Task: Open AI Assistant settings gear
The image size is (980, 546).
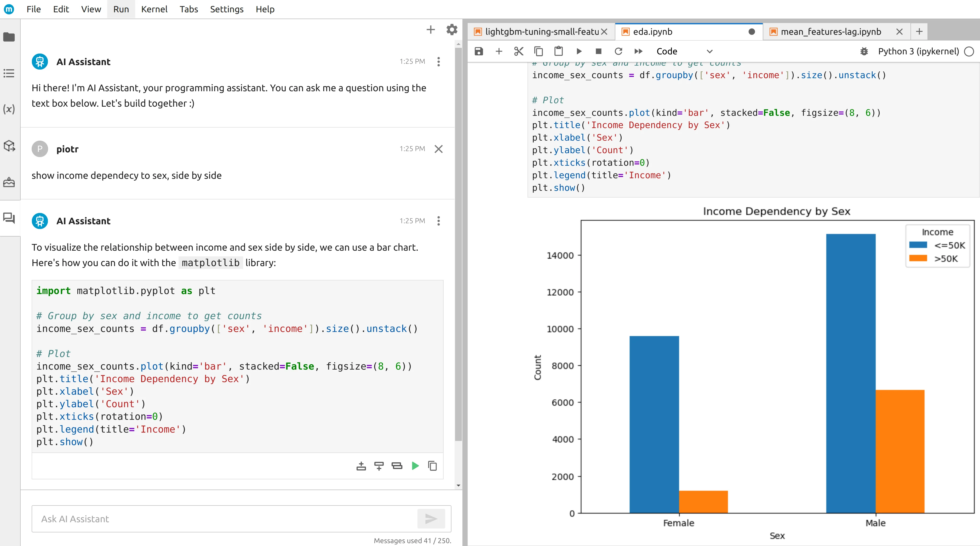Action: [x=452, y=30]
